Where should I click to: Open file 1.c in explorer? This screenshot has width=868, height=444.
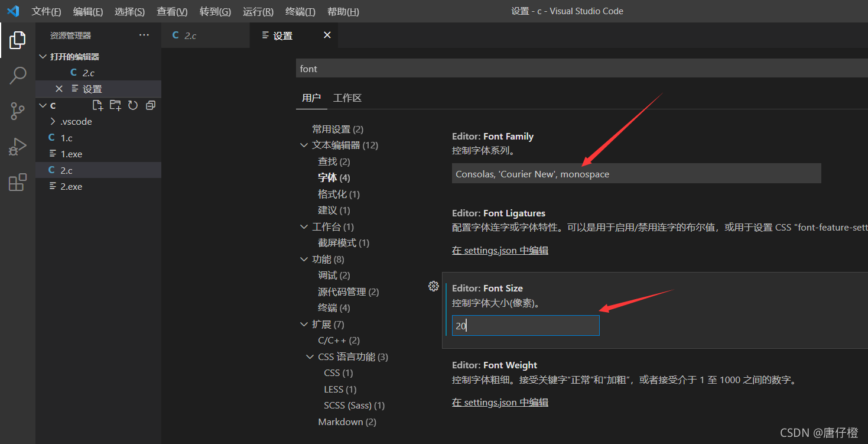(98, 138)
